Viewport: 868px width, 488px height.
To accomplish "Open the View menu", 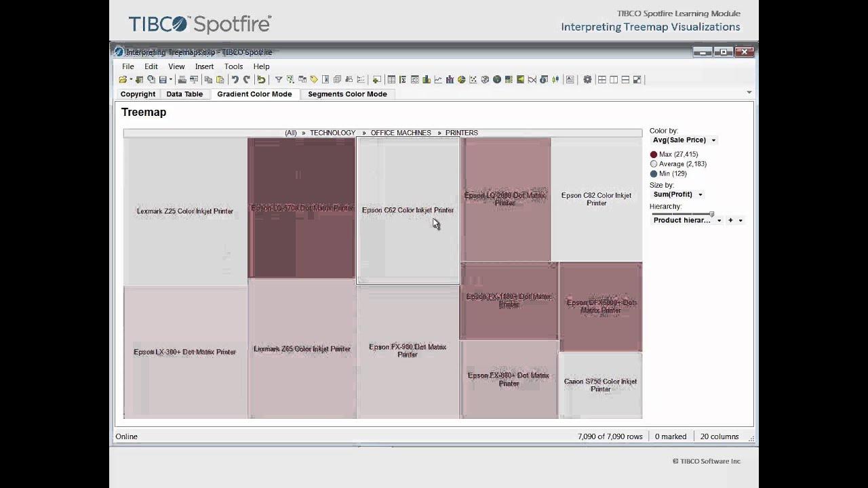I will tap(176, 66).
